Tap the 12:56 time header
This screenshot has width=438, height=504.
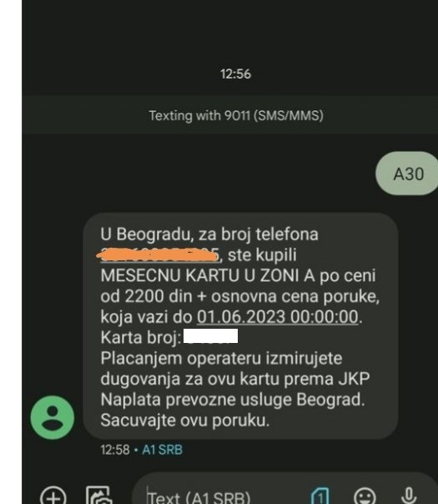(x=235, y=74)
